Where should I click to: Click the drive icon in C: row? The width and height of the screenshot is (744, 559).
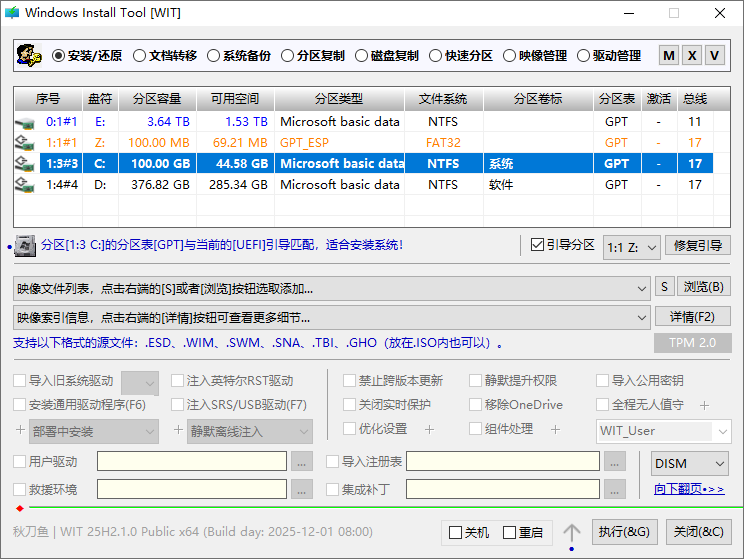25,164
